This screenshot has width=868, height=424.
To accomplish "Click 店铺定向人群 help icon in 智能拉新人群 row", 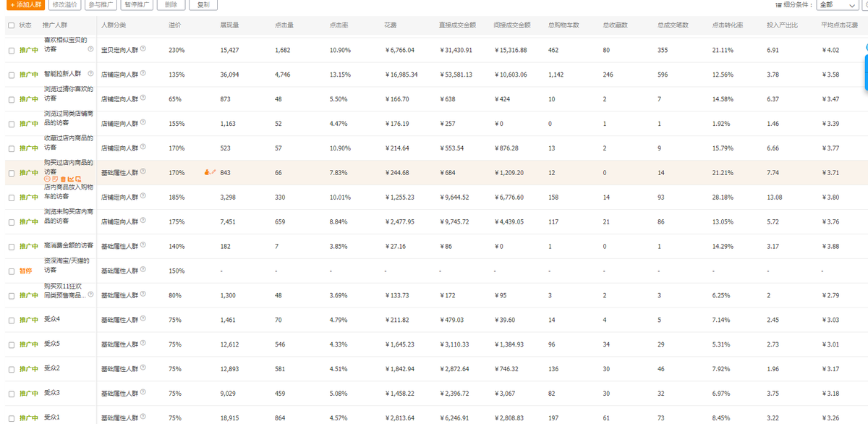I will tap(142, 73).
